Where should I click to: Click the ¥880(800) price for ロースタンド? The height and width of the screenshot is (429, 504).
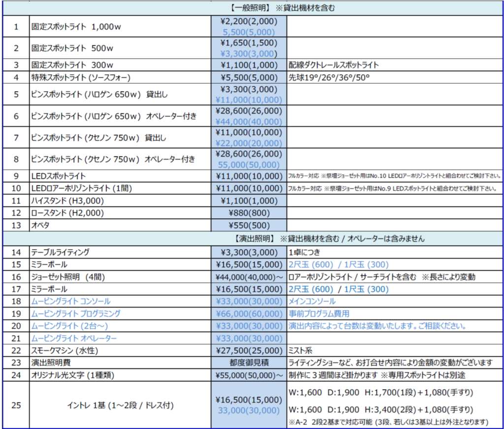click(249, 213)
